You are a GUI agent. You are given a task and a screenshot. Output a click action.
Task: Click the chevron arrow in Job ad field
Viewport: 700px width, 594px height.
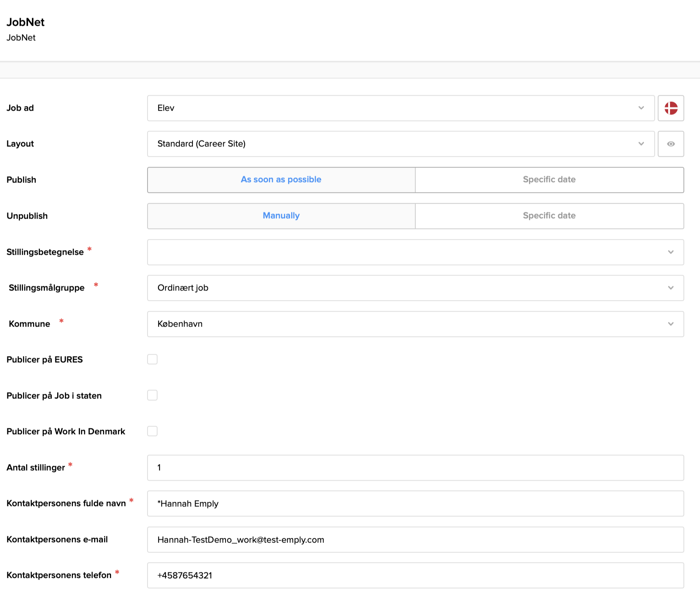tap(641, 108)
